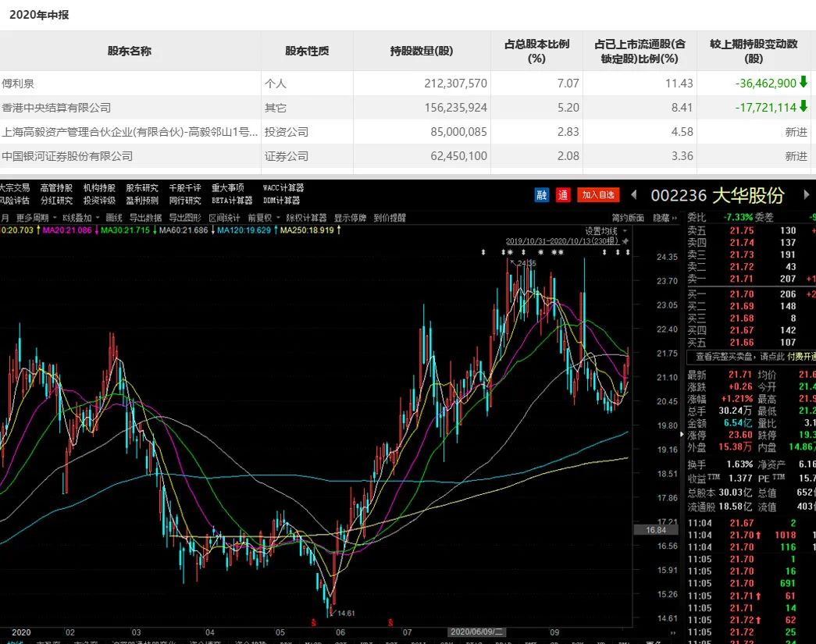Click the blue 融 margin trading icon
This screenshot has width=816, height=644.
(542, 195)
